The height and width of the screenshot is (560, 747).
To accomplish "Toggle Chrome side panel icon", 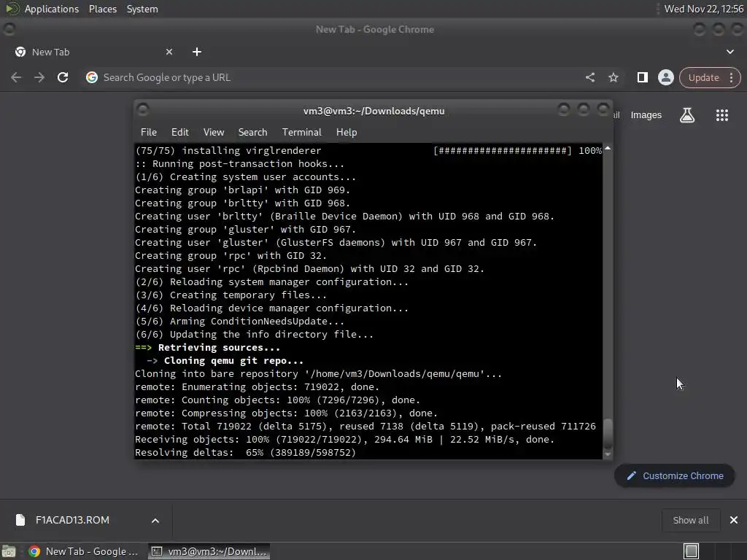I will click(642, 77).
